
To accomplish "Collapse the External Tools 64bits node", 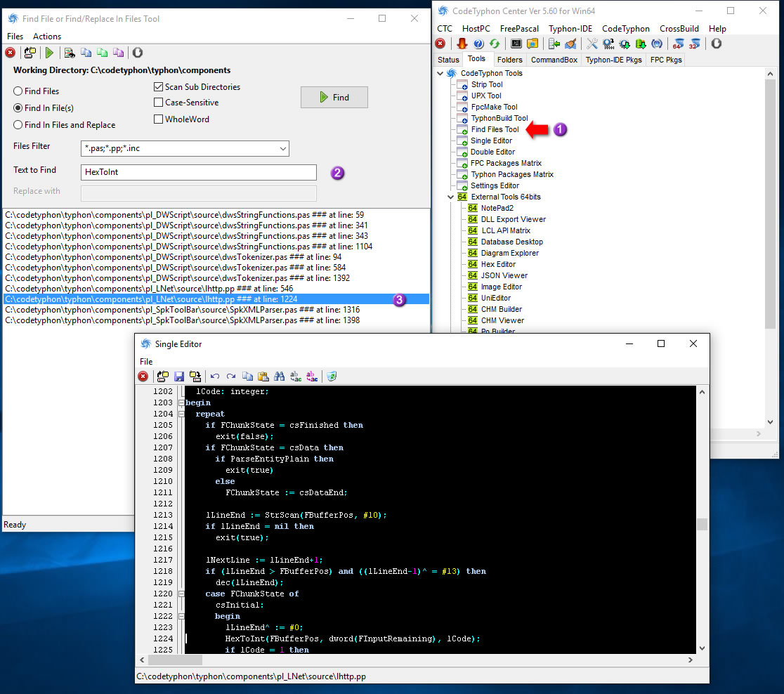I will click(451, 197).
